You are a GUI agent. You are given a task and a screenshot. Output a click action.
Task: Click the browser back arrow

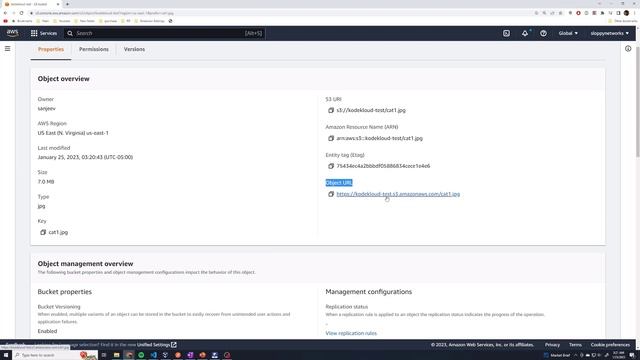point(5,13)
